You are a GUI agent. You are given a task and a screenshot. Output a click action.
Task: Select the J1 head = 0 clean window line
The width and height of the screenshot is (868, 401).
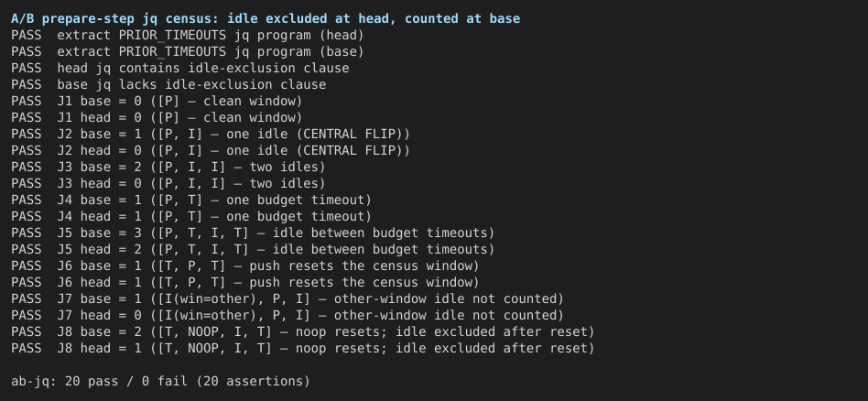click(x=157, y=117)
